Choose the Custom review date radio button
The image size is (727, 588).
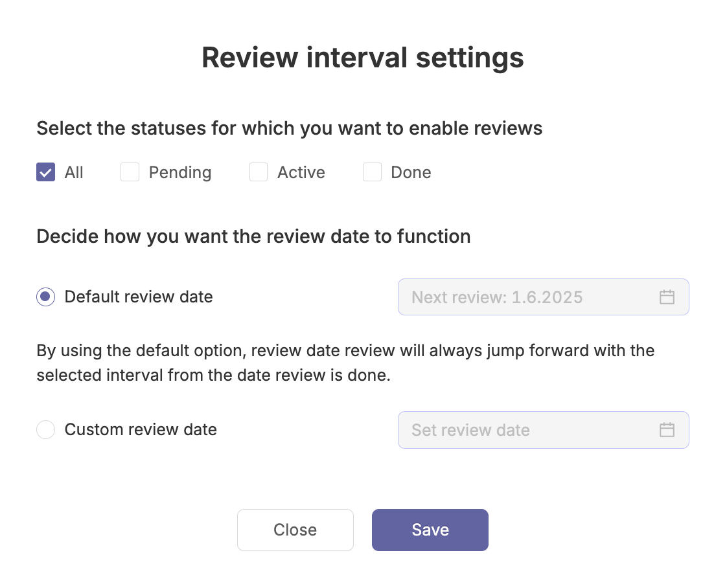point(46,429)
